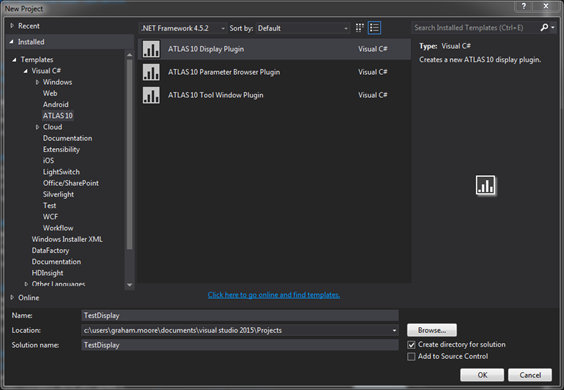Click the Solution name input field
Screen dimensions: 564x390
(240, 345)
